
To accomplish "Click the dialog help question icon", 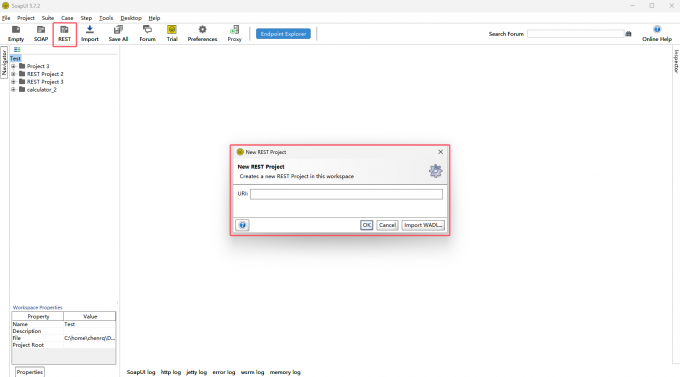I will pos(242,225).
